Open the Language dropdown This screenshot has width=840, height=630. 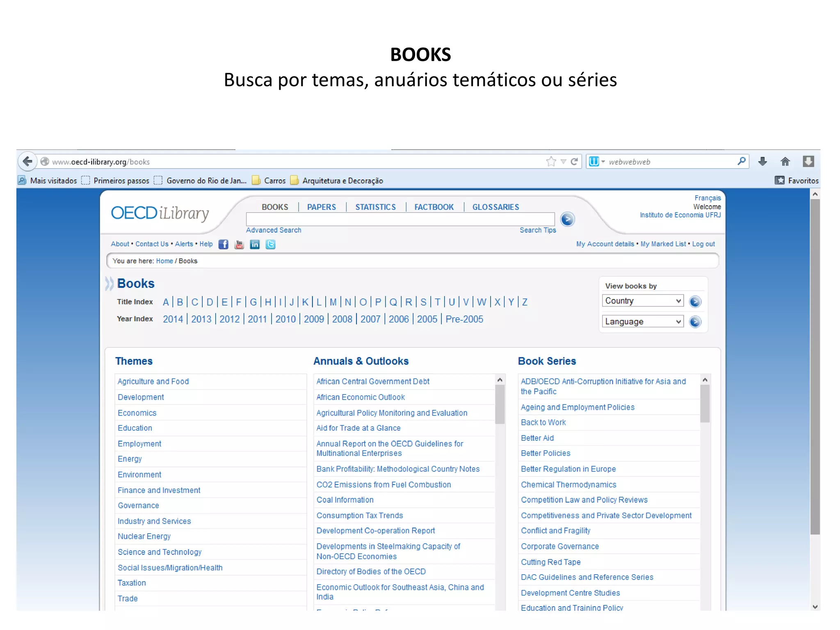pos(643,322)
